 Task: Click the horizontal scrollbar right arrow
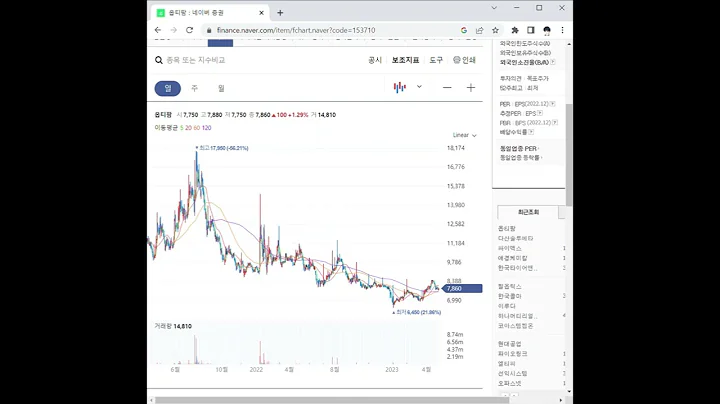(x=561, y=400)
